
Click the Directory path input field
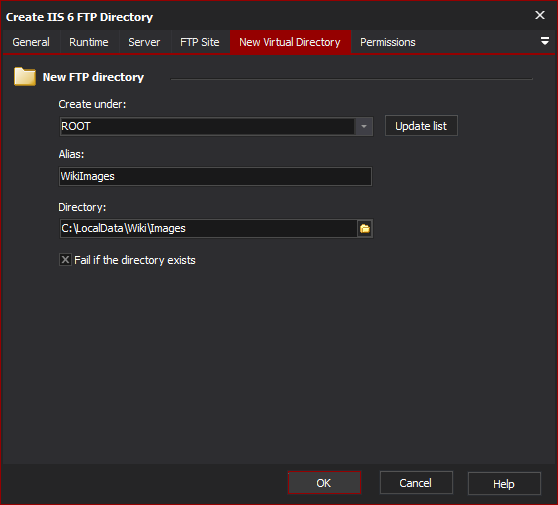point(208,228)
